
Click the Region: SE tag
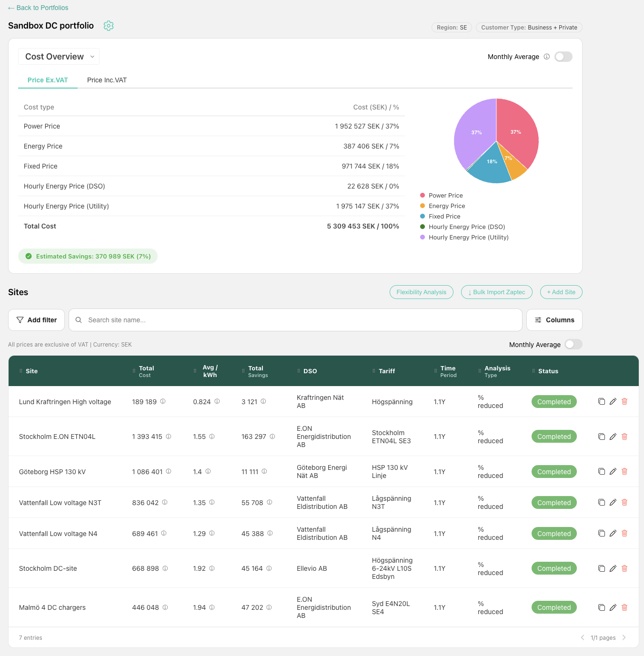point(452,28)
